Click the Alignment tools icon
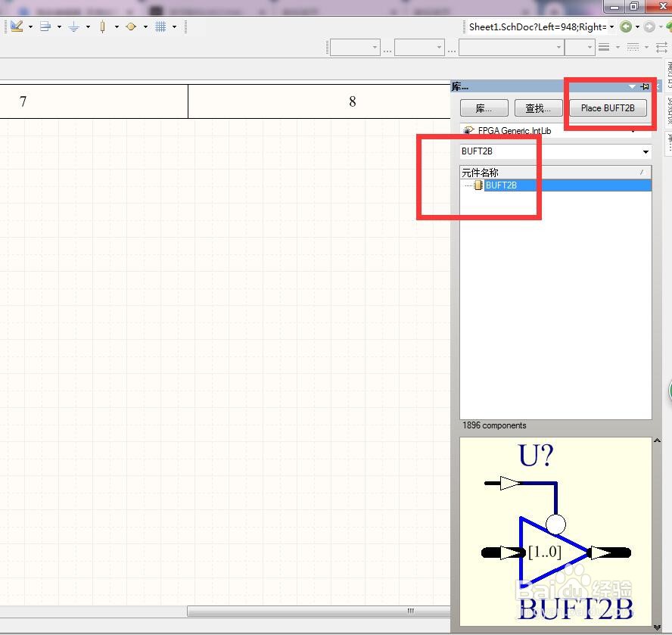Screen dimensions: 672x635 (x=45, y=26)
